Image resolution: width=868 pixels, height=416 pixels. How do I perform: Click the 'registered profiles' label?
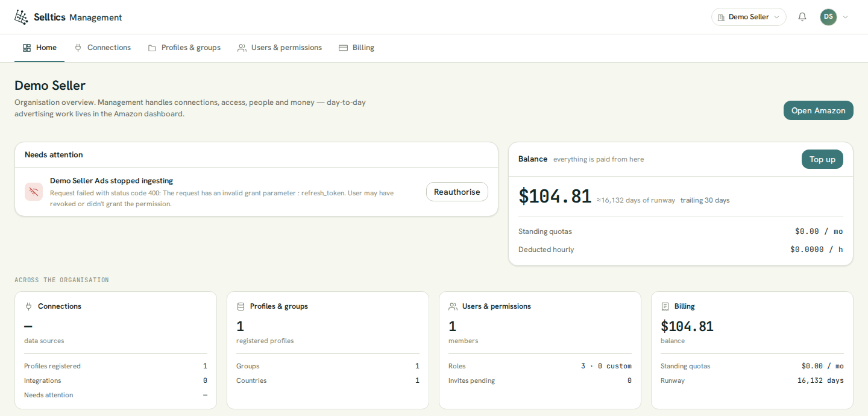click(265, 341)
